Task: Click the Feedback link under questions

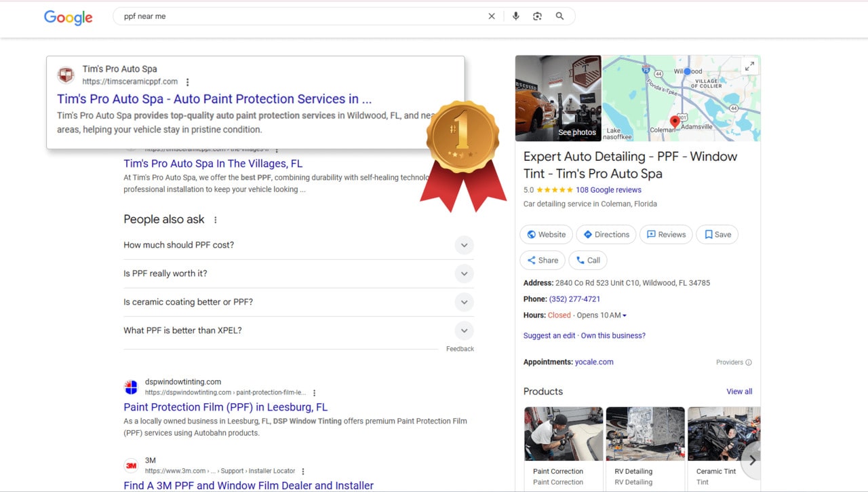Action: click(x=460, y=349)
